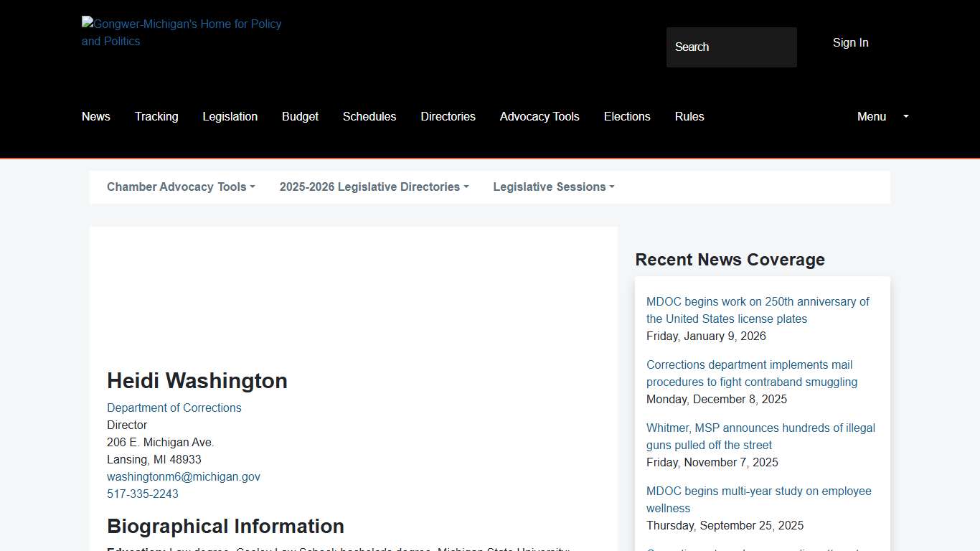This screenshot has width=980, height=551.
Task: Open the Budget section
Action: [x=300, y=116]
